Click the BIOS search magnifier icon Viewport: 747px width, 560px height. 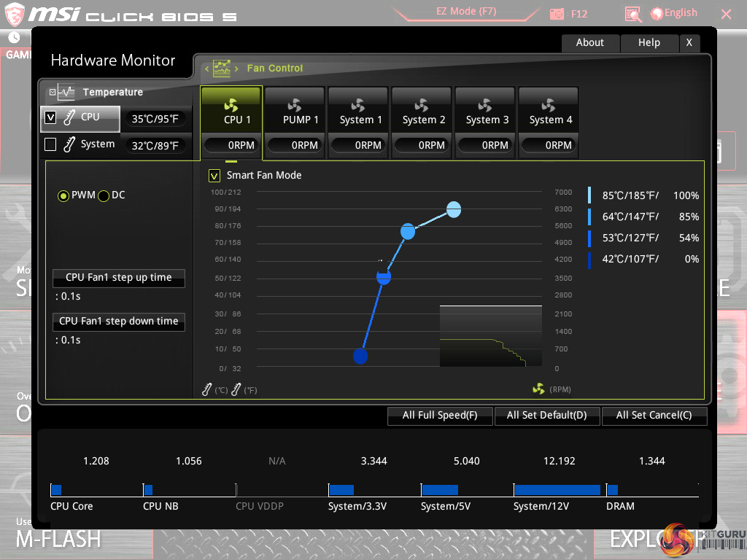pyautogui.click(x=632, y=15)
